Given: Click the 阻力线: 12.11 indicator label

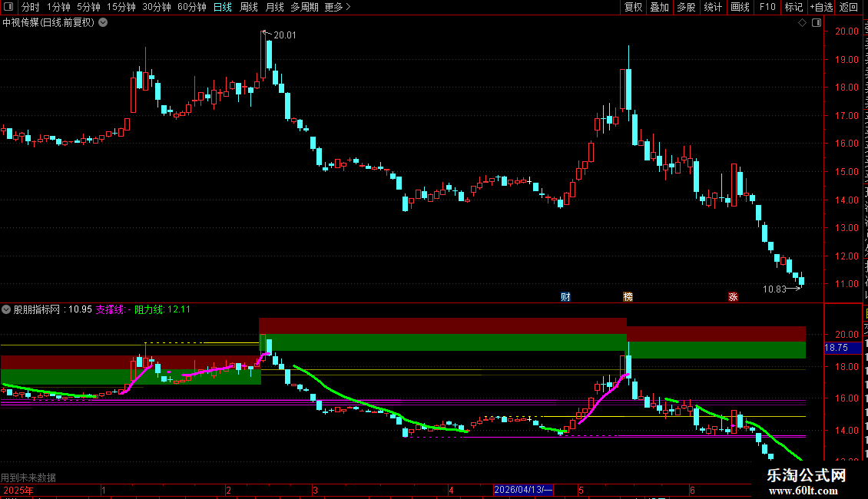Looking at the screenshot, I should (x=162, y=309).
